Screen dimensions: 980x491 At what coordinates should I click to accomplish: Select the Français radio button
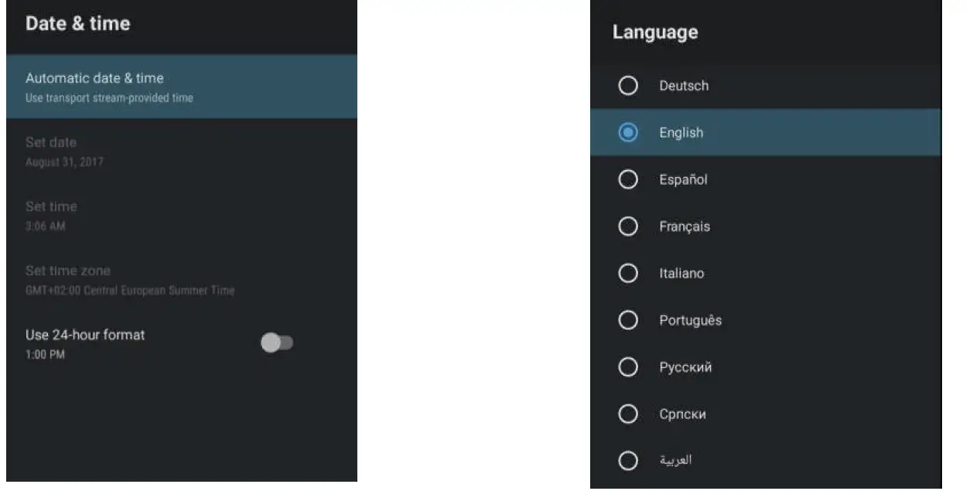628,227
